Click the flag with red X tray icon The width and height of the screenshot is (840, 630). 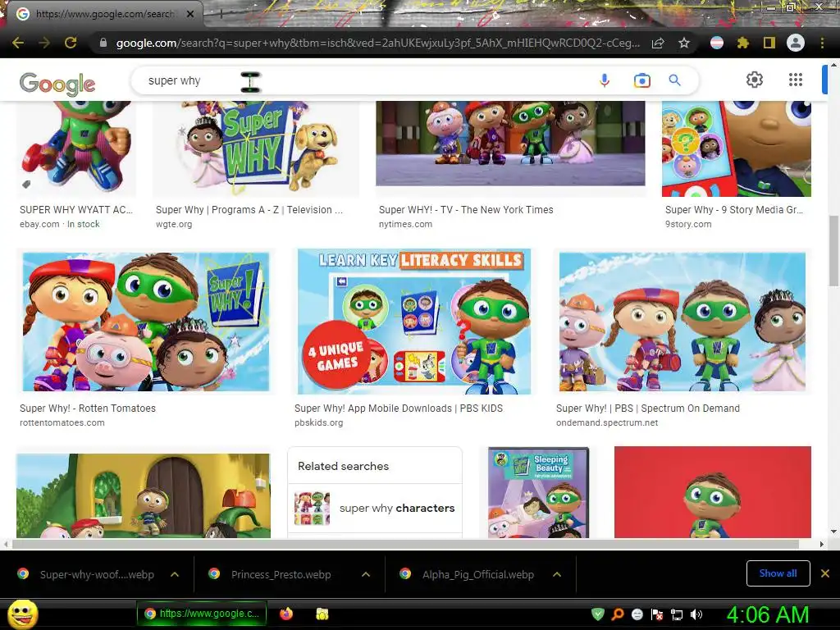[x=657, y=614]
